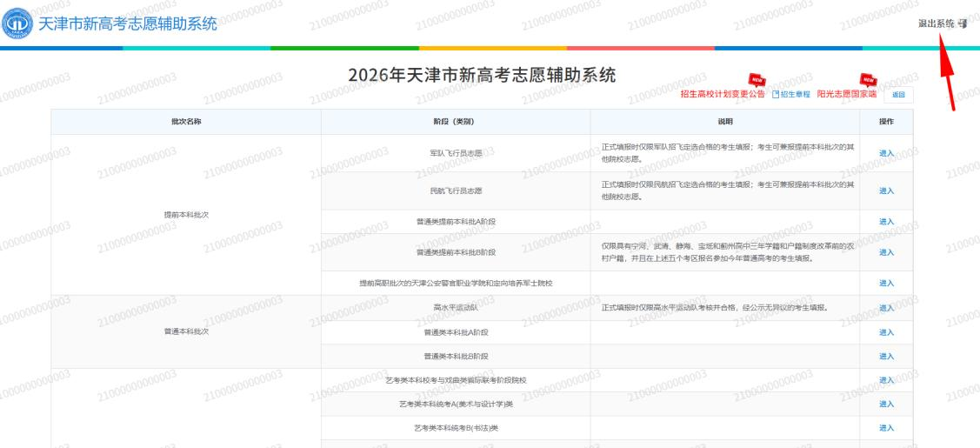Click the 普通类本科批A阶段 cell
Screen dimensions: 980x448
tap(456, 331)
